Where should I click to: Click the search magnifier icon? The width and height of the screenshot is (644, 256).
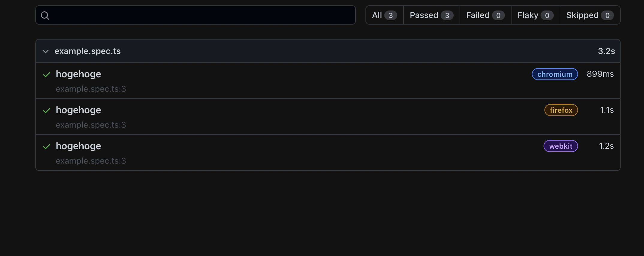(x=45, y=15)
